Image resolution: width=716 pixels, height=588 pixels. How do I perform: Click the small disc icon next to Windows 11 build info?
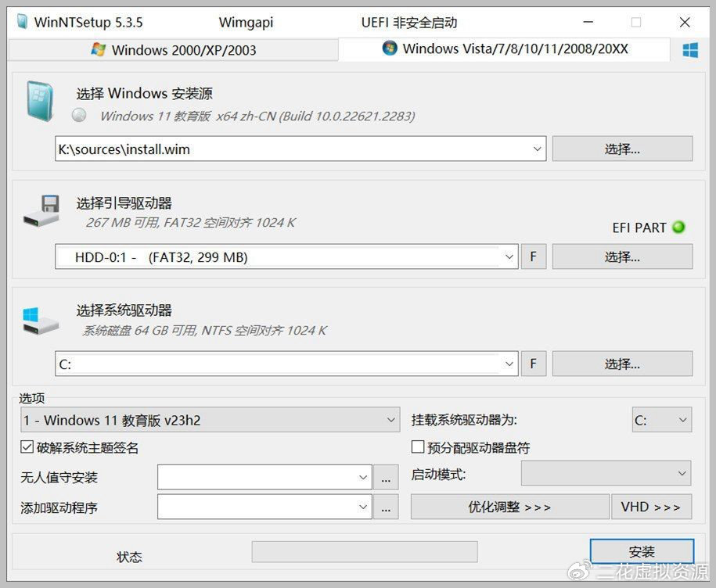[x=79, y=116]
